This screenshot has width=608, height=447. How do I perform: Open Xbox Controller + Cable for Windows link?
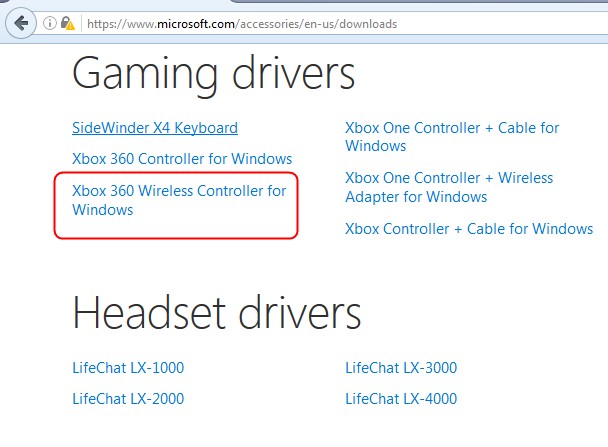tap(469, 229)
